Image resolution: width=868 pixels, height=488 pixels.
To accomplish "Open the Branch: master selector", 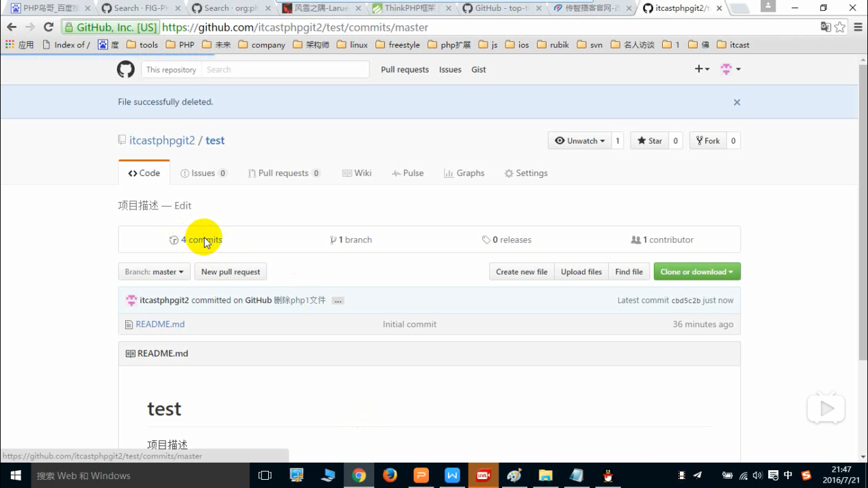I will pos(154,272).
